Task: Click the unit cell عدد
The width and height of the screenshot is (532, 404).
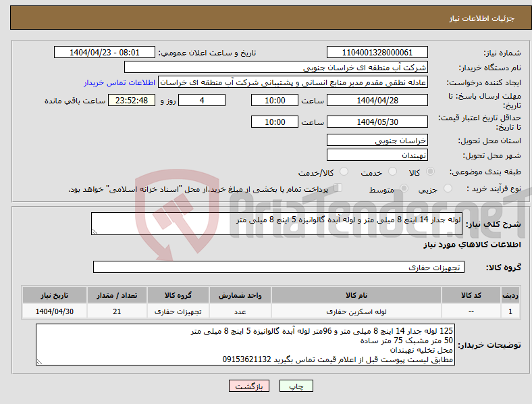Action: point(240,311)
